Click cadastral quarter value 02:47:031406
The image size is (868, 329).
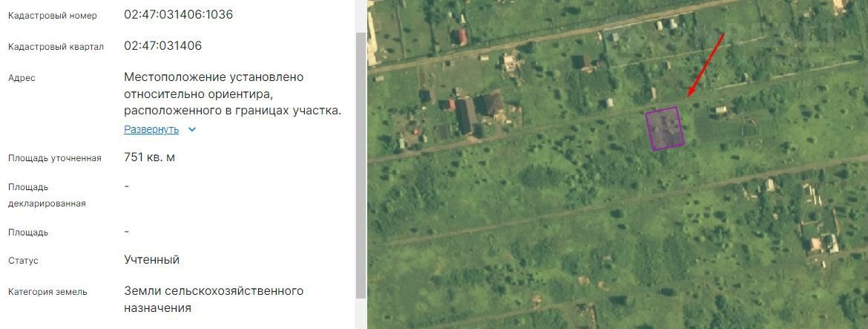point(162,46)
